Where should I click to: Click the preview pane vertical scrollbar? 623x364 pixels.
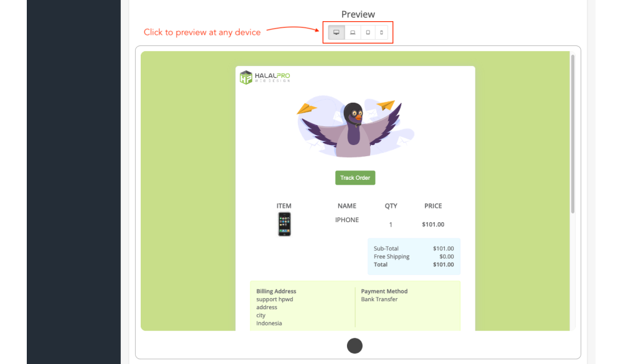573,134
